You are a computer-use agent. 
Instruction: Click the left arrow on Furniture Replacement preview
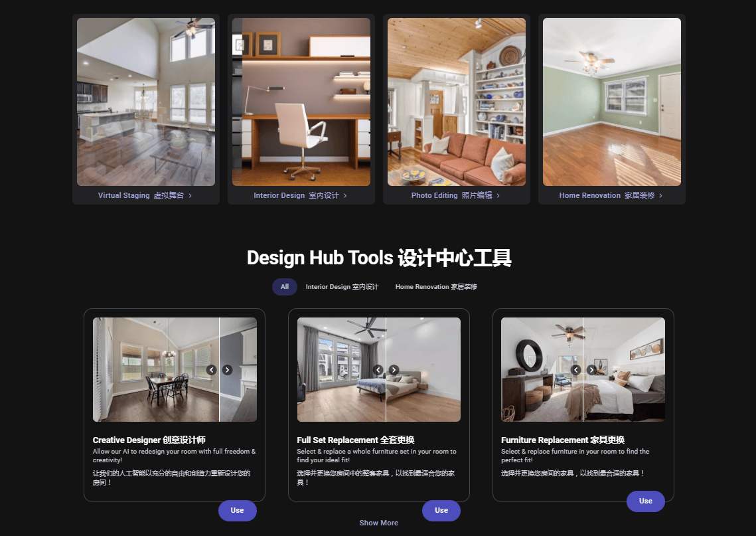click(x=575, y=370)
